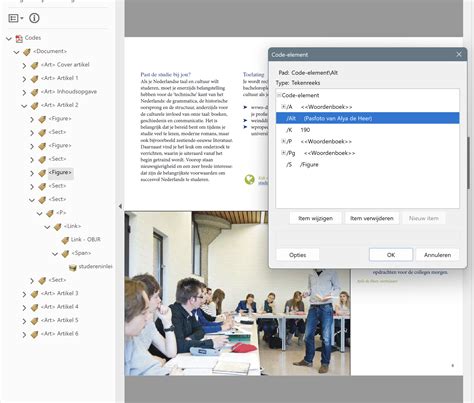Collapse the Document tag chevron
474x403 pixels.
(16, 52)
